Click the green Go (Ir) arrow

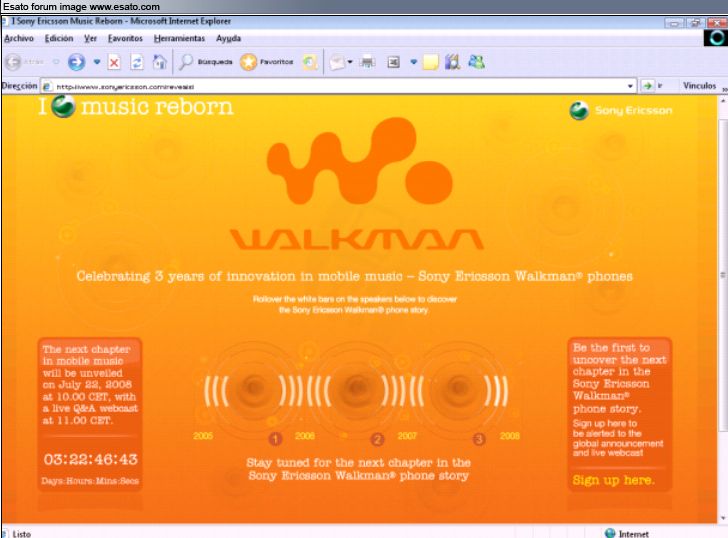(x=647, y=86)
